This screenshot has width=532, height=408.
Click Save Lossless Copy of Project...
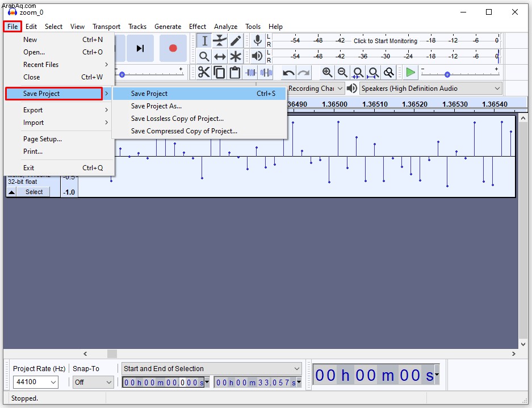199,119
